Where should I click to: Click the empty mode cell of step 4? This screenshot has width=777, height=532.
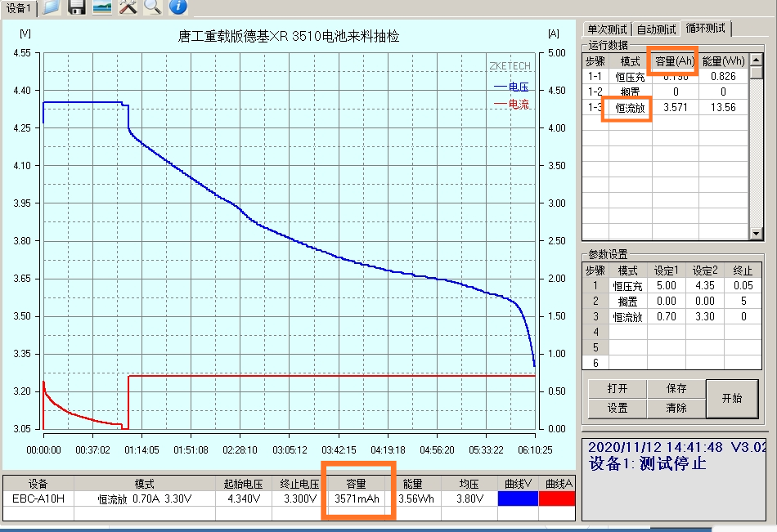(x=627, y=332)
